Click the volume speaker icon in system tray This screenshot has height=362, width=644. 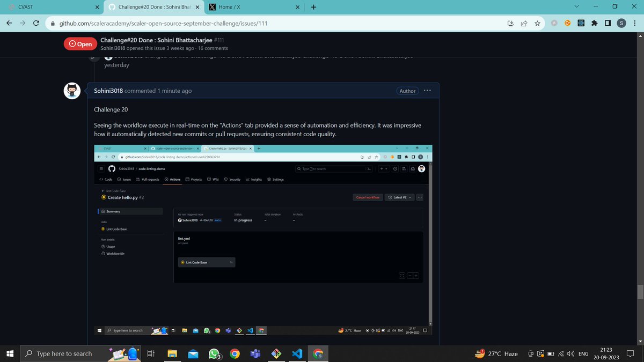569,353
